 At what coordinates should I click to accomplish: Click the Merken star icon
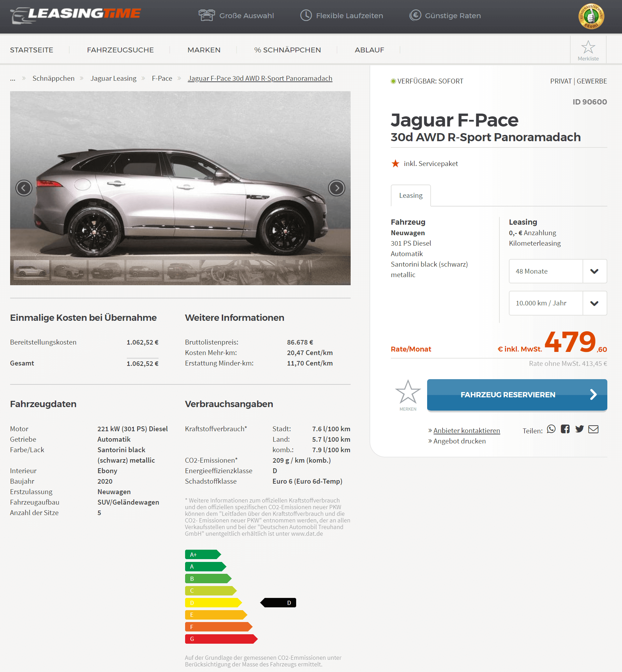click(x=408, y=392)
